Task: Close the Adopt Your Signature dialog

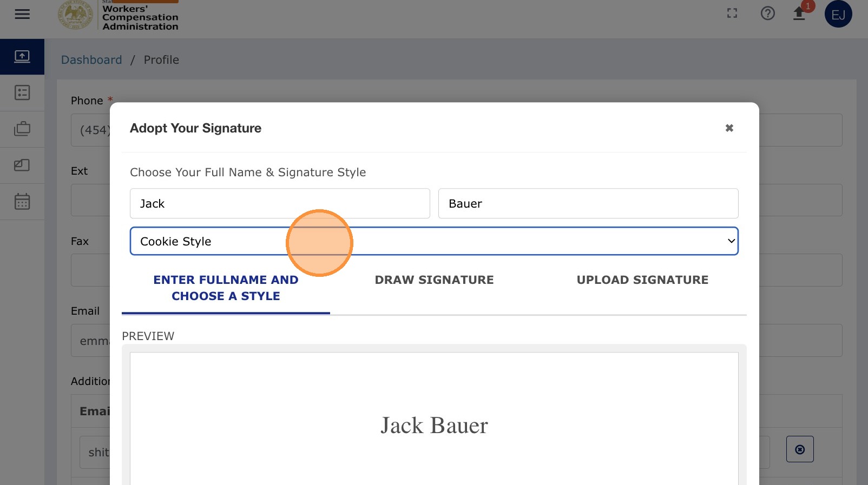Action: pos(729,128)
